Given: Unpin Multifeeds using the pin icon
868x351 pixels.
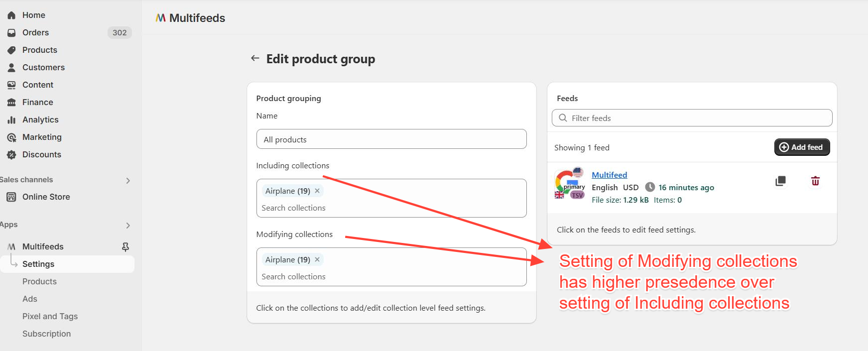Looking at the screenshot, I should (x=125, y=247).
